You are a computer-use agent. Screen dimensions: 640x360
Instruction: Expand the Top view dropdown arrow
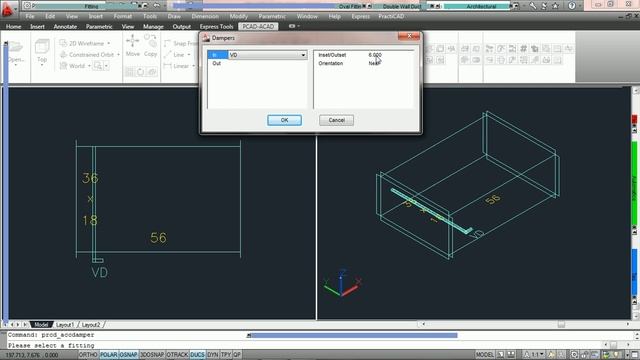pos(42,65)
